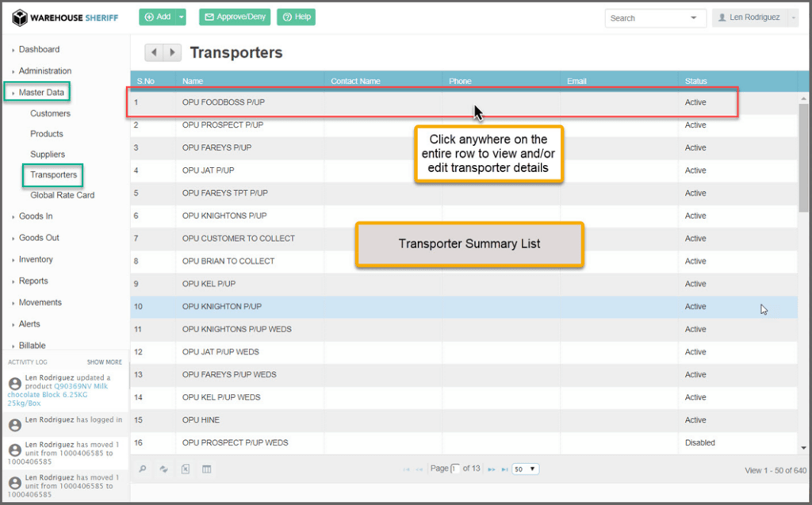
Task: Click the grid's vertical scrollbar thumb
Action: pyautogui.click(x=803, y=159)
